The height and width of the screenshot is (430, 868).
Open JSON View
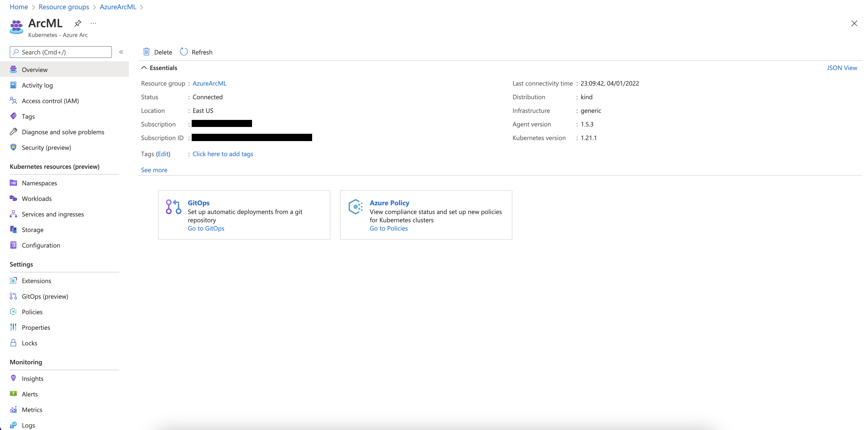(x=842, y=68)
